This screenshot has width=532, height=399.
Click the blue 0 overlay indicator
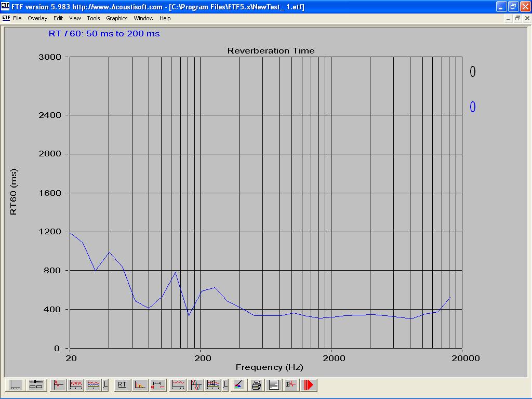coord(473,107)
